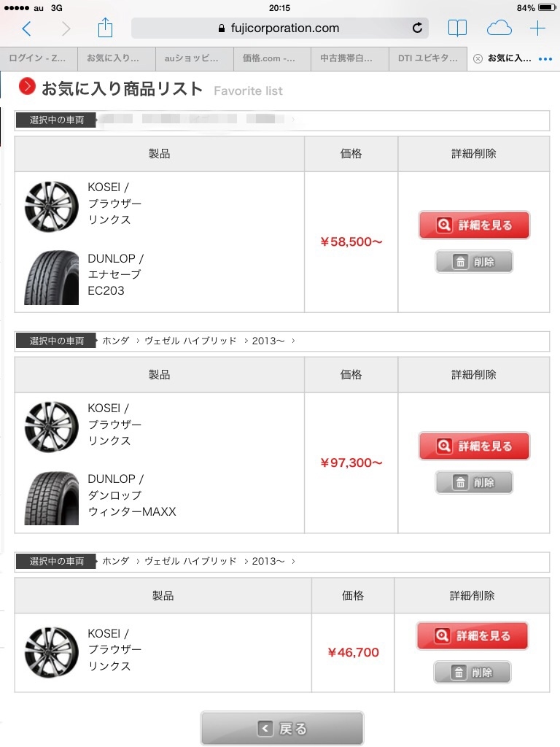560x747 pixels.
Task: Show iCloud tabs
Action: 499,28
